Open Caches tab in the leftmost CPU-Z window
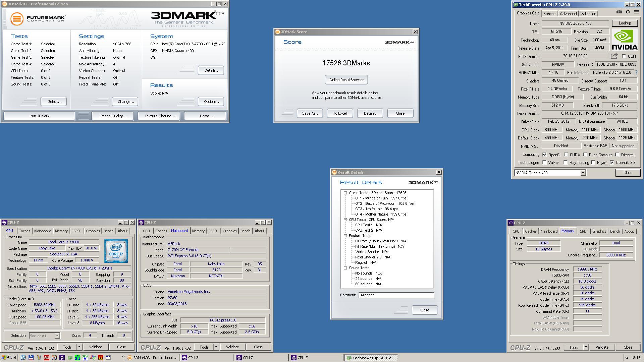This screenshot has height=362, width=644. point(24,231)
